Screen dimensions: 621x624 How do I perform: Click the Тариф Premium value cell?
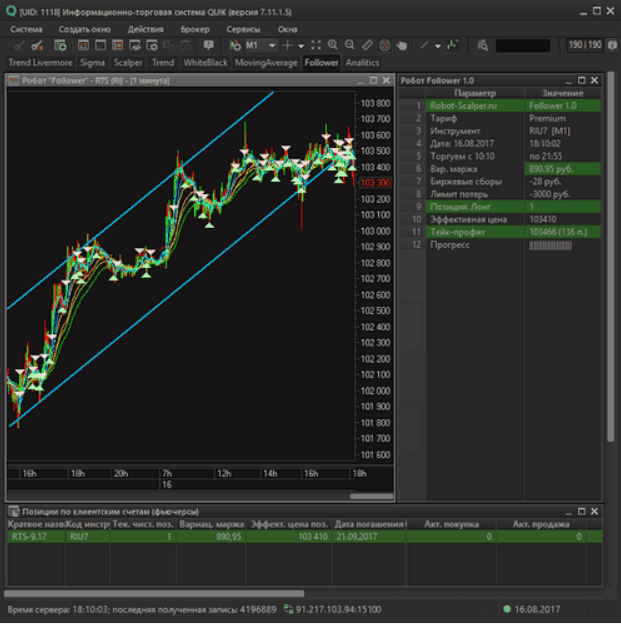point(562,119)
